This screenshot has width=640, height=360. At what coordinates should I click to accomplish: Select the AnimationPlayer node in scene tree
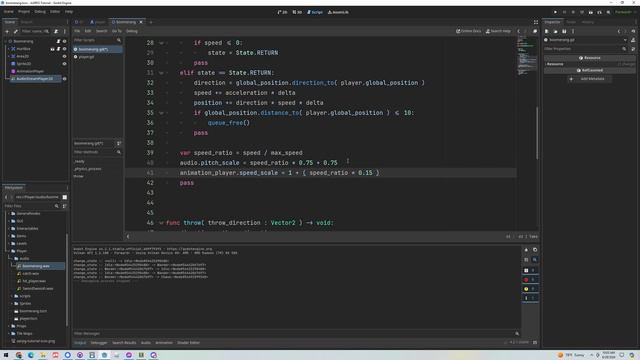(x=30, y=71)
